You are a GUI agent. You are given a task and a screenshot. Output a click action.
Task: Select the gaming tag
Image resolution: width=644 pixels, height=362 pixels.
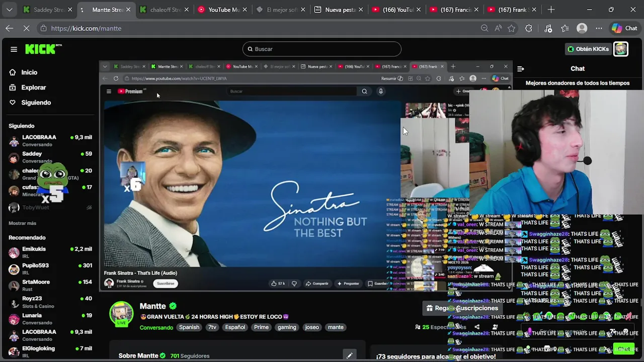tap(287, 327)
